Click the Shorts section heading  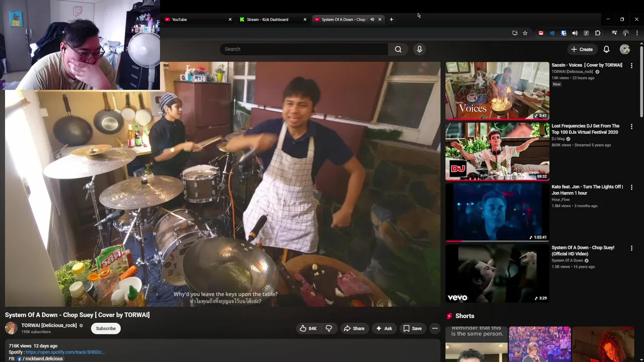pos(464,316)
